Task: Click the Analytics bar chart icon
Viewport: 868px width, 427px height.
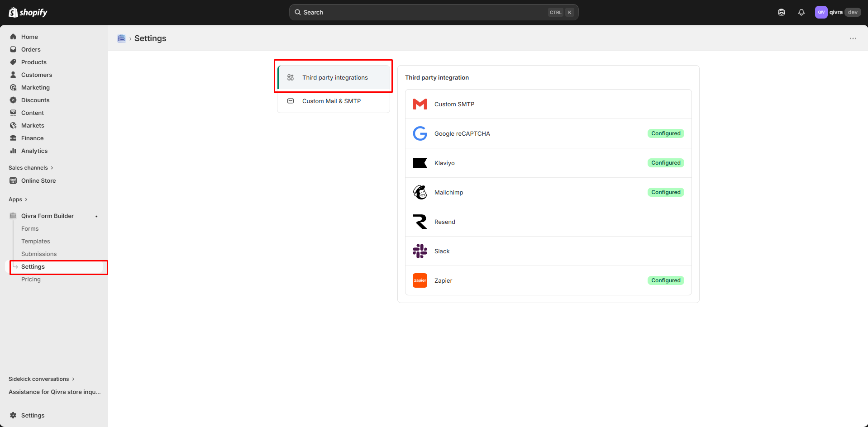Action: click(13, 151)
